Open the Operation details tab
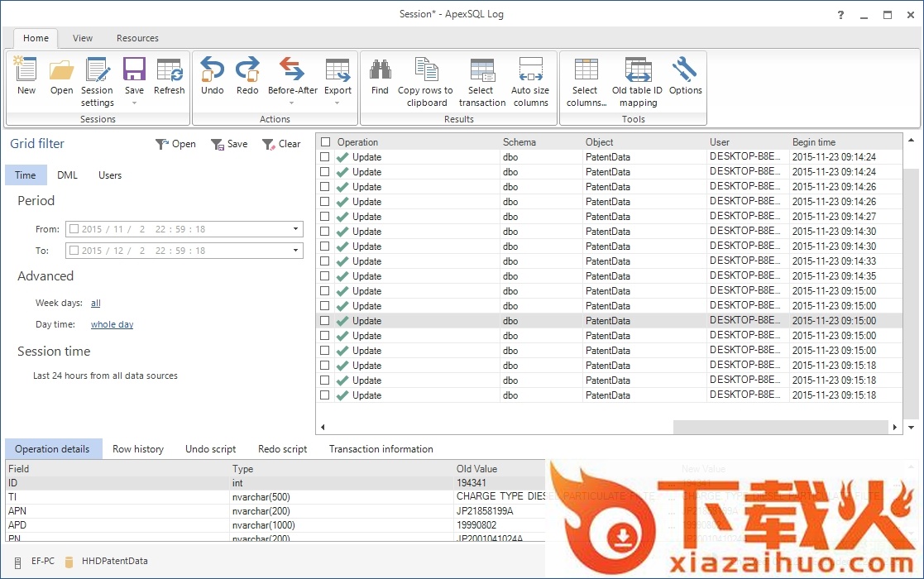Screen dimensions: 924x579 (53, 449)
